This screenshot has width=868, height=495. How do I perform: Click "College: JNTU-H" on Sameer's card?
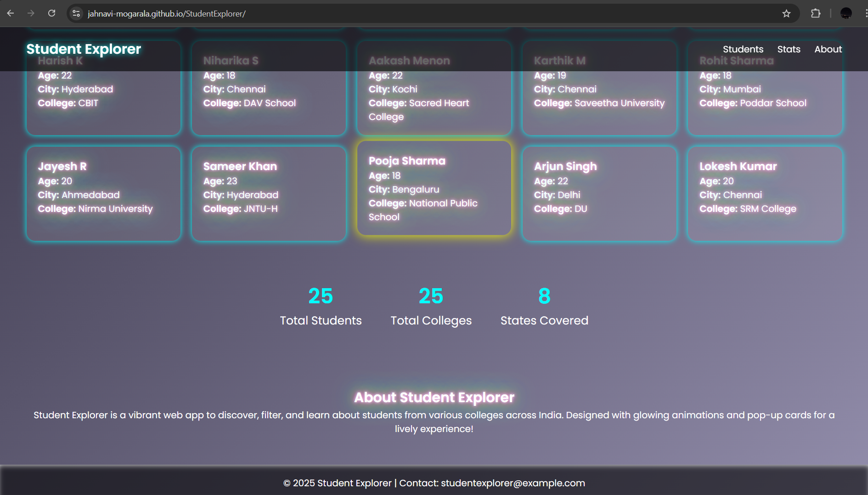pos(240,209)
